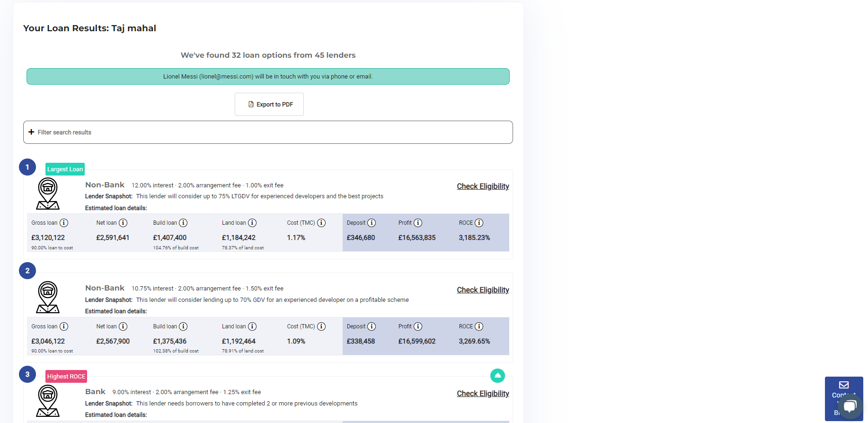This screenshot has width=868, height=423.
Task: Click the Largest Loan badge
Action: click(x=65, y=169)
